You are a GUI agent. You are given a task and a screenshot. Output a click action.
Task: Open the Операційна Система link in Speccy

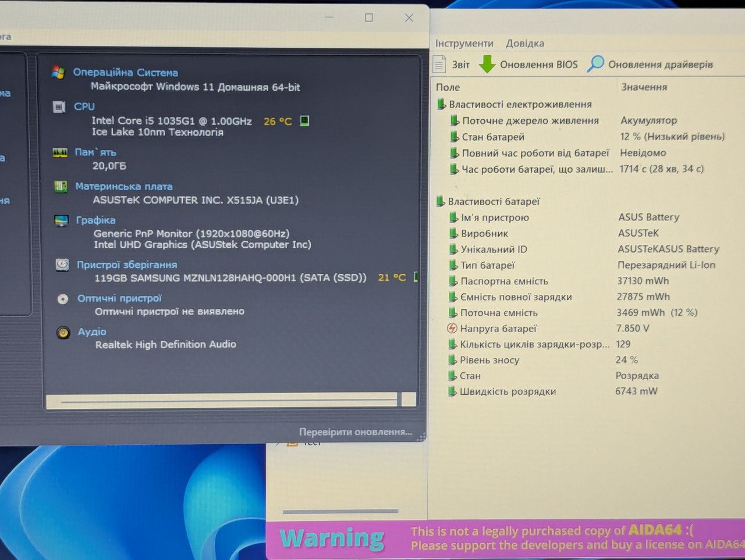[x=126, y=73]
